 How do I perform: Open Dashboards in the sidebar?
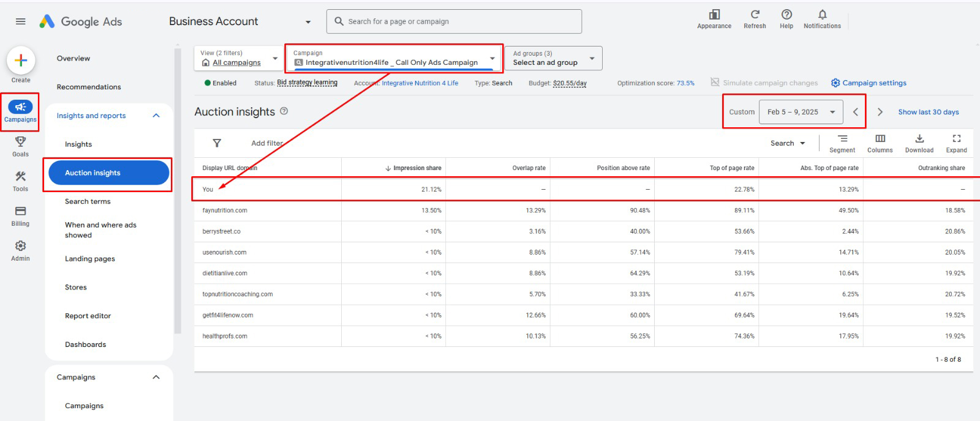86,345
